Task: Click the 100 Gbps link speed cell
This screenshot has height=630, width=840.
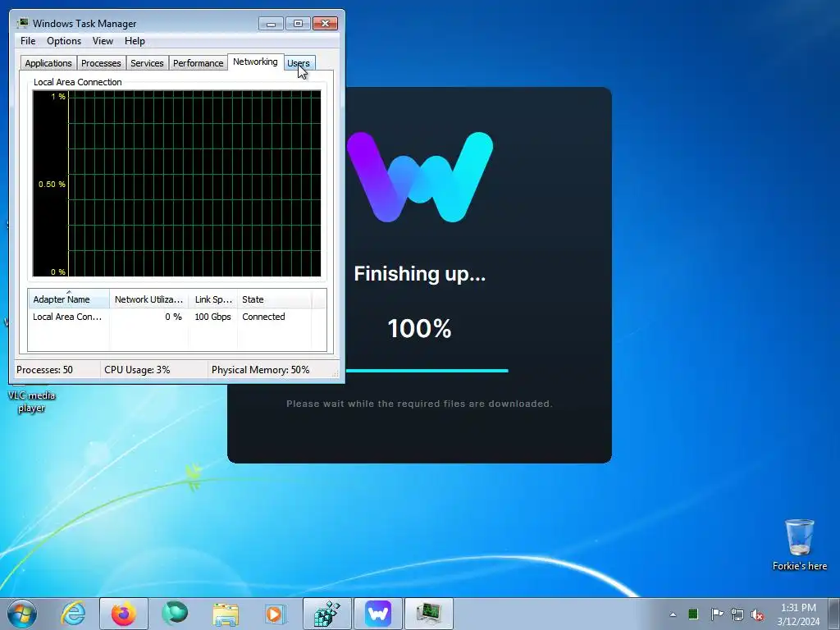Action: point(212,317)
